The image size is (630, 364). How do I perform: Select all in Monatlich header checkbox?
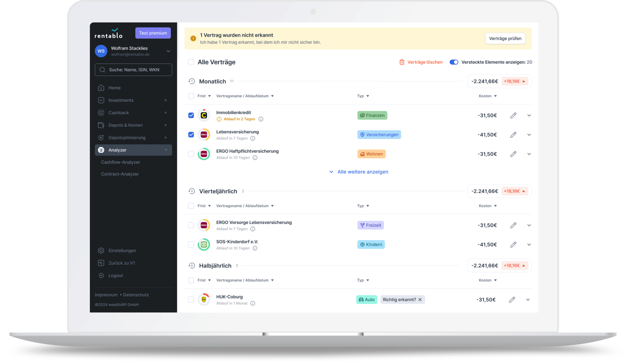[191, 96]
